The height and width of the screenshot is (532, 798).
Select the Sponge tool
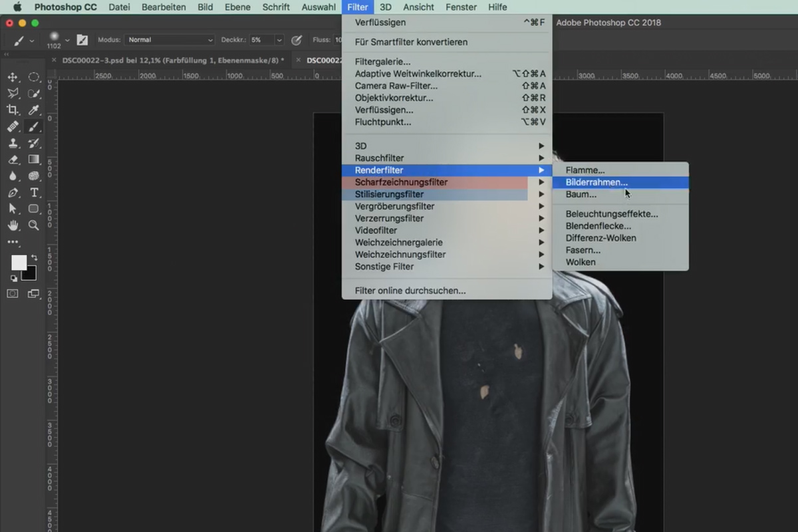[x=34, y=176]
